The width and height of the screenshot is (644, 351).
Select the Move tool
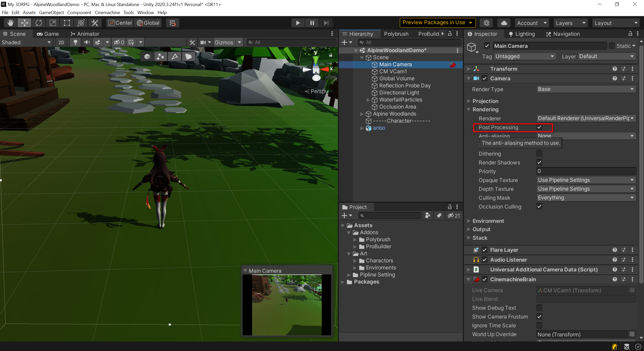point(24,23)
